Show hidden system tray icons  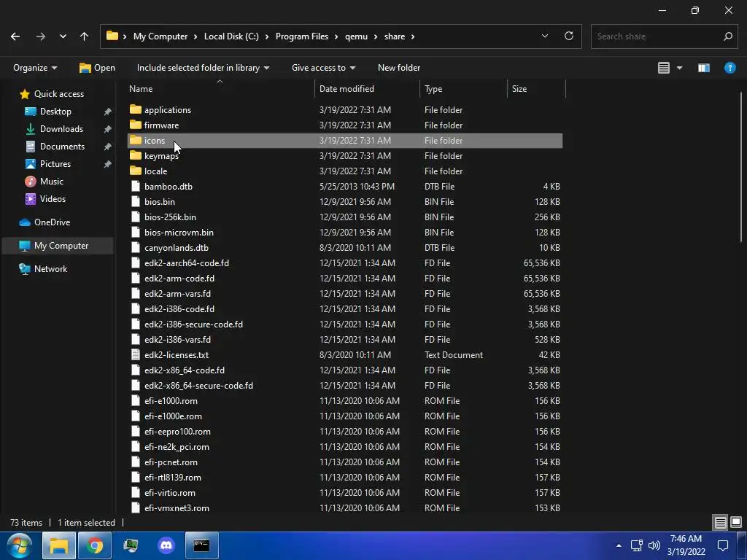click(x=619, y=545)
